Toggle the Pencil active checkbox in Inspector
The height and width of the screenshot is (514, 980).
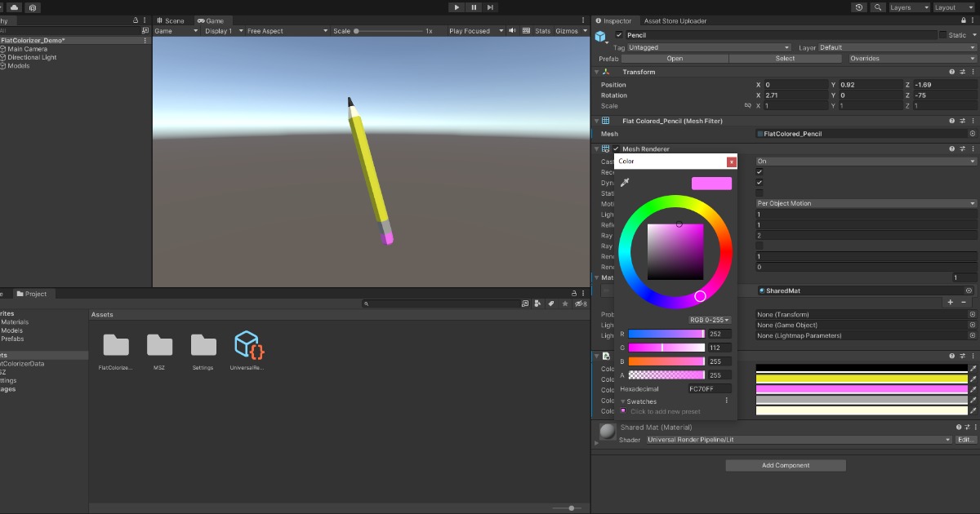point(618,34)
